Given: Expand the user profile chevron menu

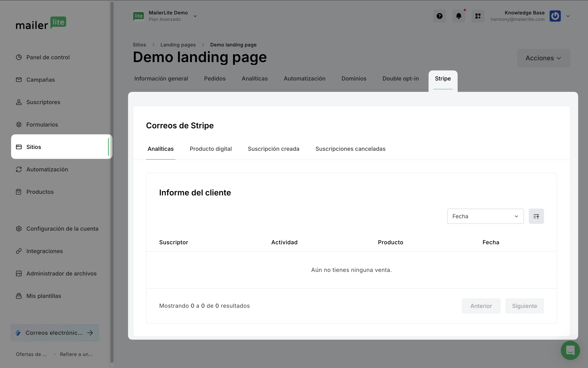Looking at the screenshot, I should (568, 16).
